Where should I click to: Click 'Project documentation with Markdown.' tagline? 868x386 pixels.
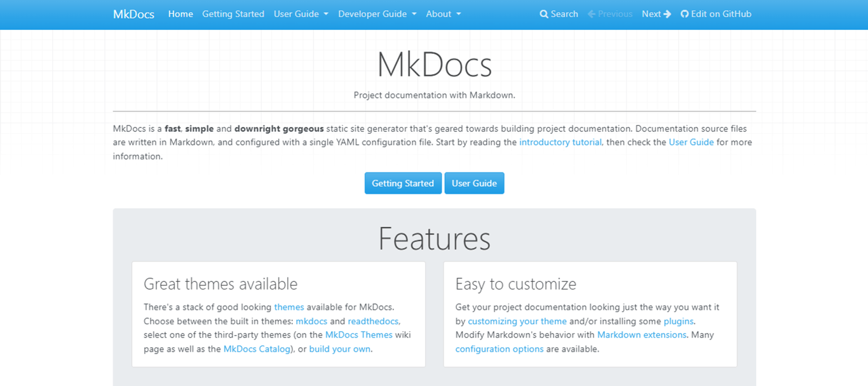click(435, 95)
